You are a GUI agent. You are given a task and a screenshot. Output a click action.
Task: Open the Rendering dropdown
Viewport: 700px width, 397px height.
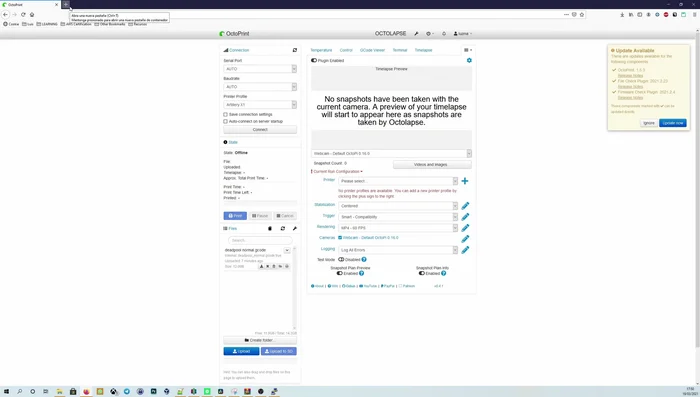click(398, 228)
